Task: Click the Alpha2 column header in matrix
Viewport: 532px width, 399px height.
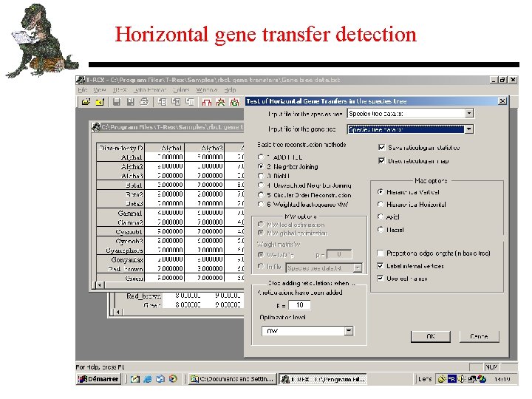Action: pyautogui.click(x=204, y=148)
